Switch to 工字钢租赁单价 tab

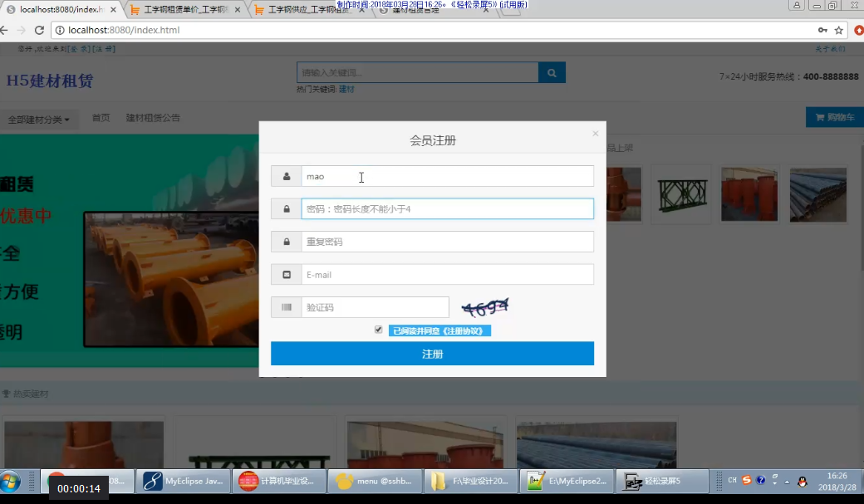coord(186,9)
